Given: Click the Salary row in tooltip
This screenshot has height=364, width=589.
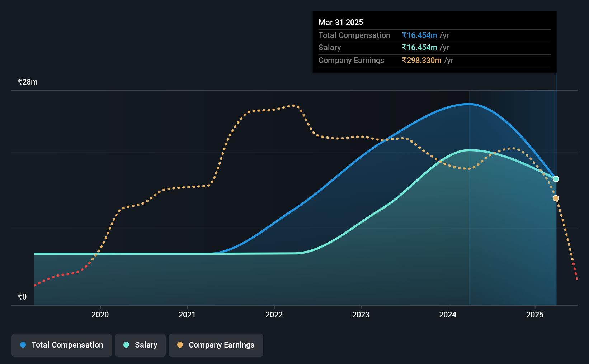Looking at the screenshot, I should pyautogui.click(x=434, y=48).
